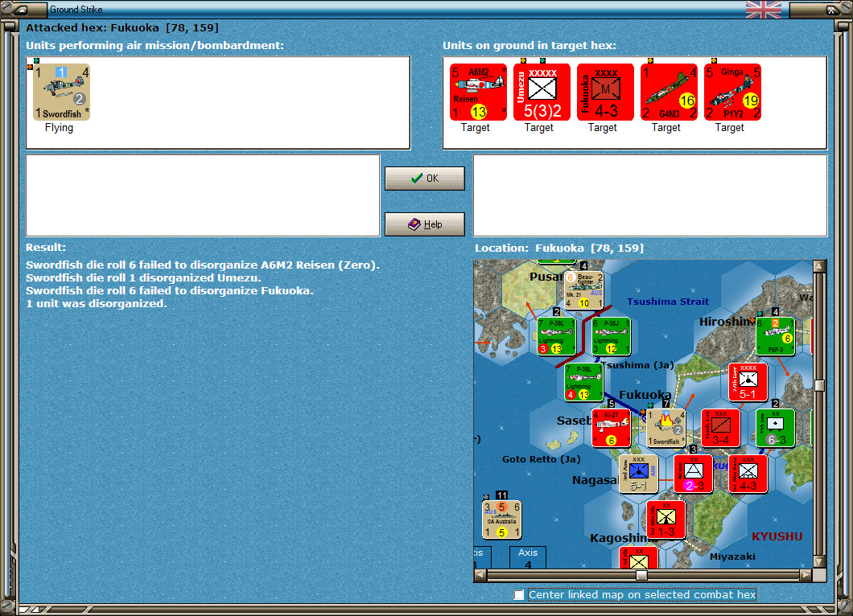This screenshot has width=853, height=616.
Task: Select the G4M3 bomber target counter
Action: (670, 92)
